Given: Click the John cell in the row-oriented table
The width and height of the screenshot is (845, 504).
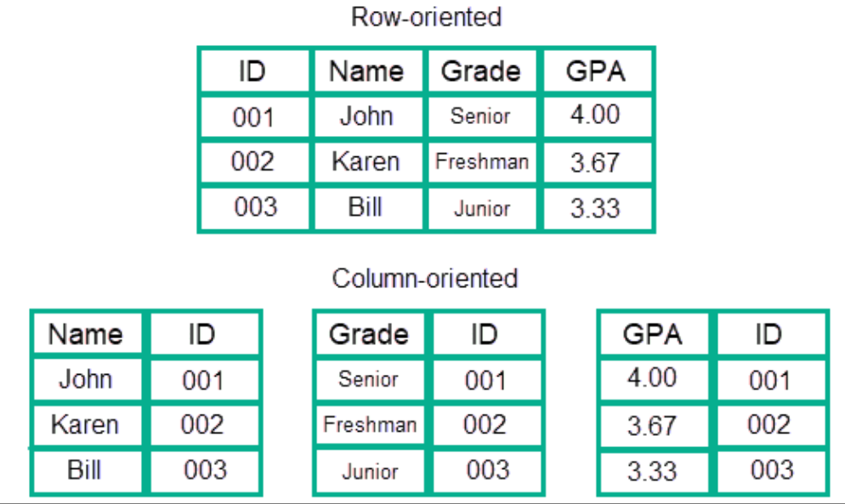Looking at the screenshot, I should [x=366, y=116].
